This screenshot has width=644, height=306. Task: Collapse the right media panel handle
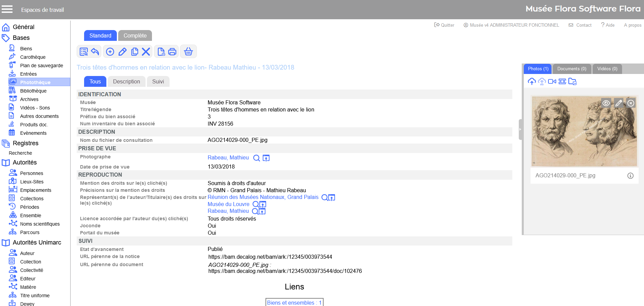[520, 129]
